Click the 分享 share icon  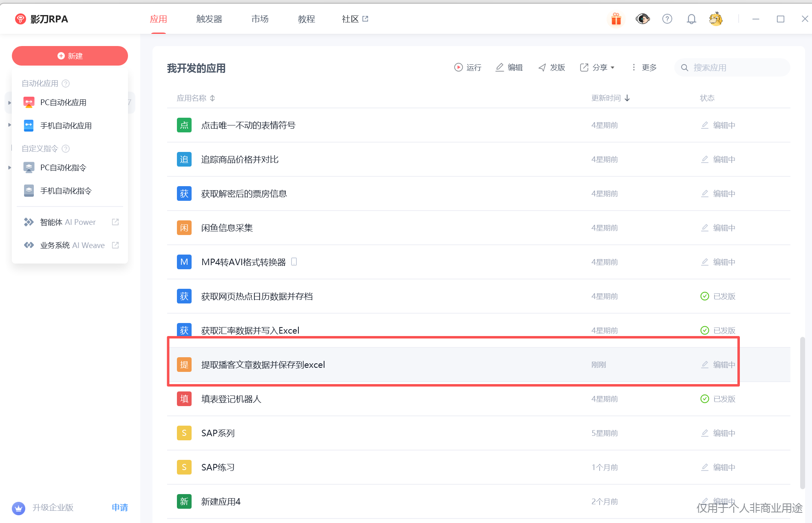coord(585,67)
